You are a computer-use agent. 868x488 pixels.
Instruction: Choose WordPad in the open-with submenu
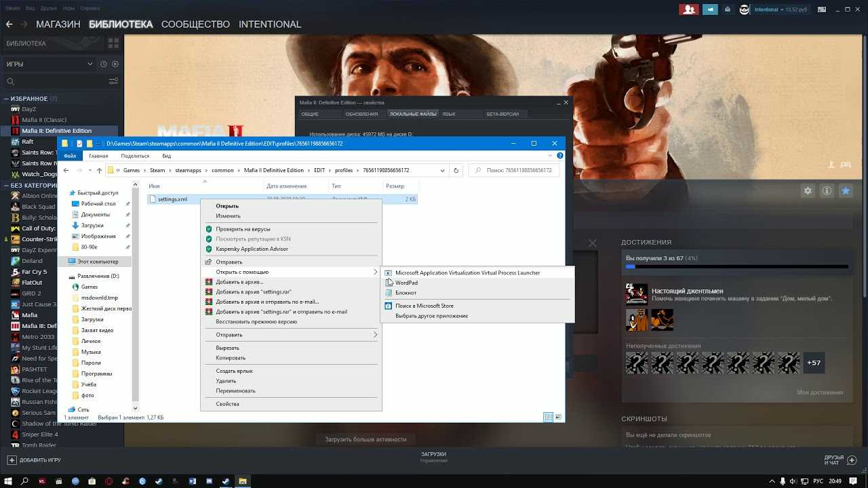(478, 283)
